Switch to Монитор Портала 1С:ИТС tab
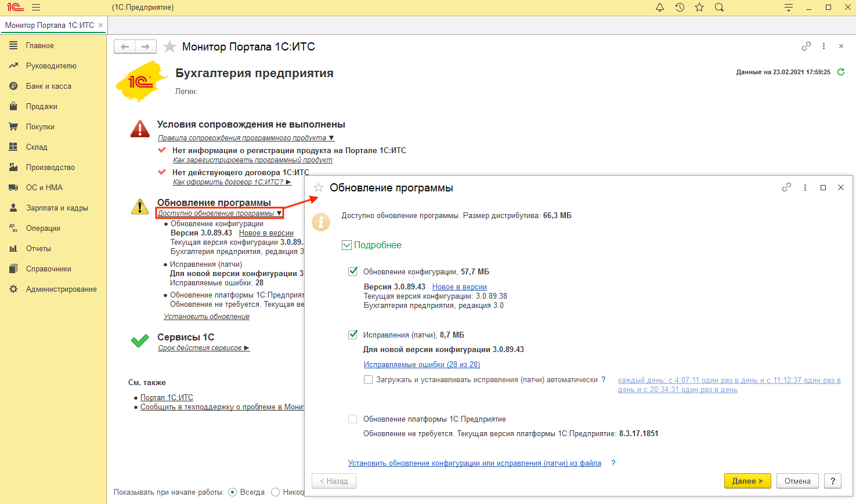The height and width of the screenshot is (504, 856). point(49,25)
